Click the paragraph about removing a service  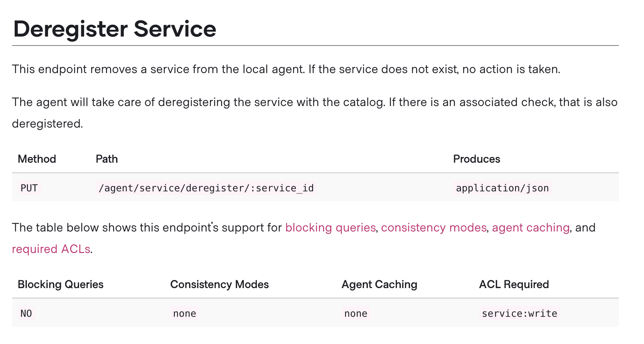click(286, 69)
